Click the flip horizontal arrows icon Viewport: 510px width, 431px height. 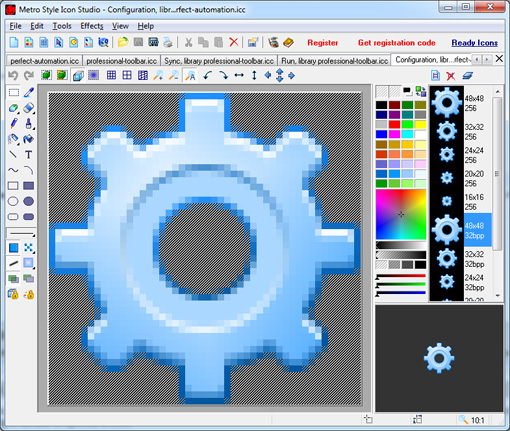click(x=239, y=75)
